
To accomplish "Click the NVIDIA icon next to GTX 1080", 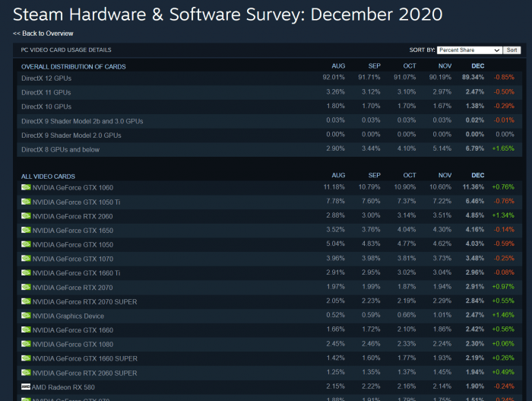I will click(26, 344).
